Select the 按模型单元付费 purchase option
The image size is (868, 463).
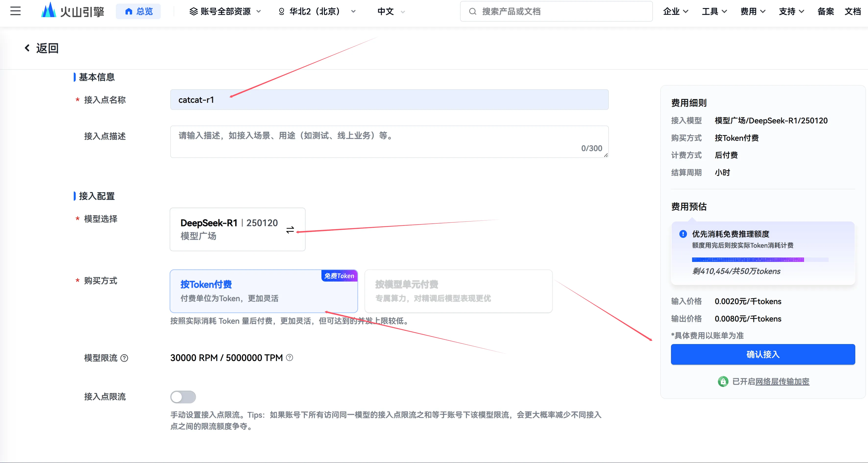tap(458, 291)
